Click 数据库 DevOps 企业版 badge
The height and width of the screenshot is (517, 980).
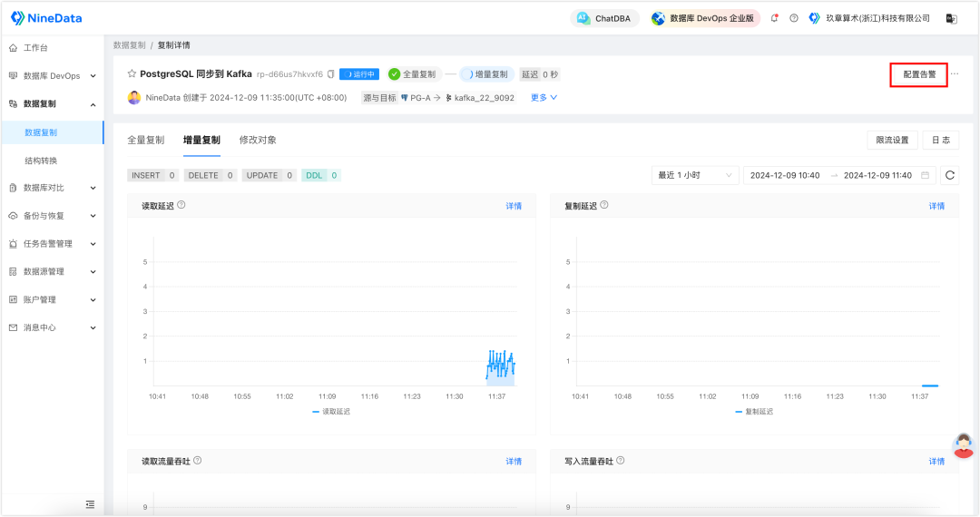click(x=705, y=19)
